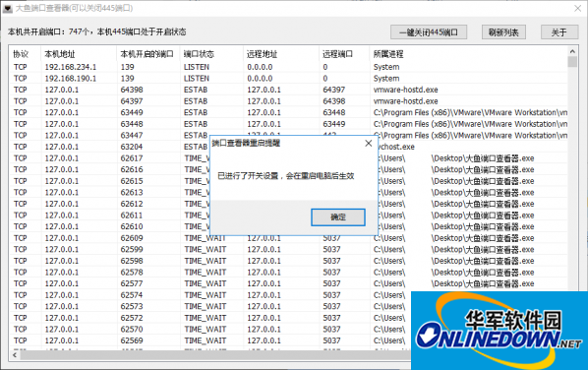Image resolution: width=588 pixels, height=370 pixels.
Task: Click the 一键关闭445端口 button
Action: (x=429, y=32)
